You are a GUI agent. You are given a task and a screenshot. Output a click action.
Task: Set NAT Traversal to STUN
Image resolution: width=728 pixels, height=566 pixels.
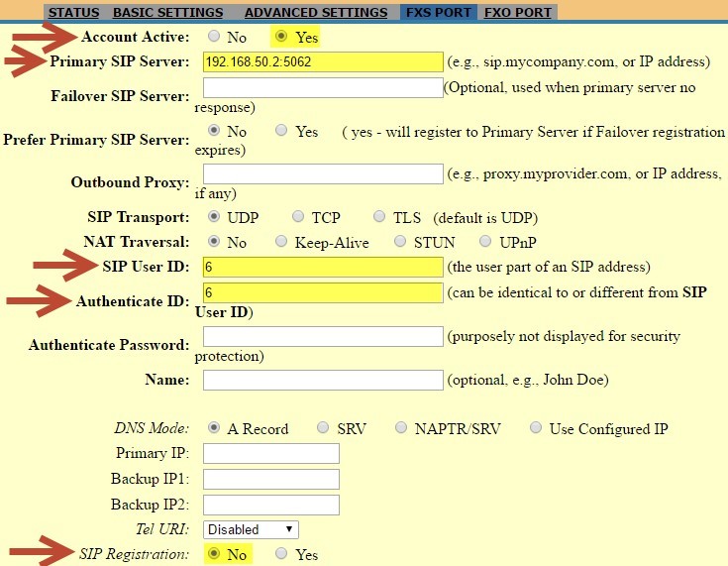(400, 241)
